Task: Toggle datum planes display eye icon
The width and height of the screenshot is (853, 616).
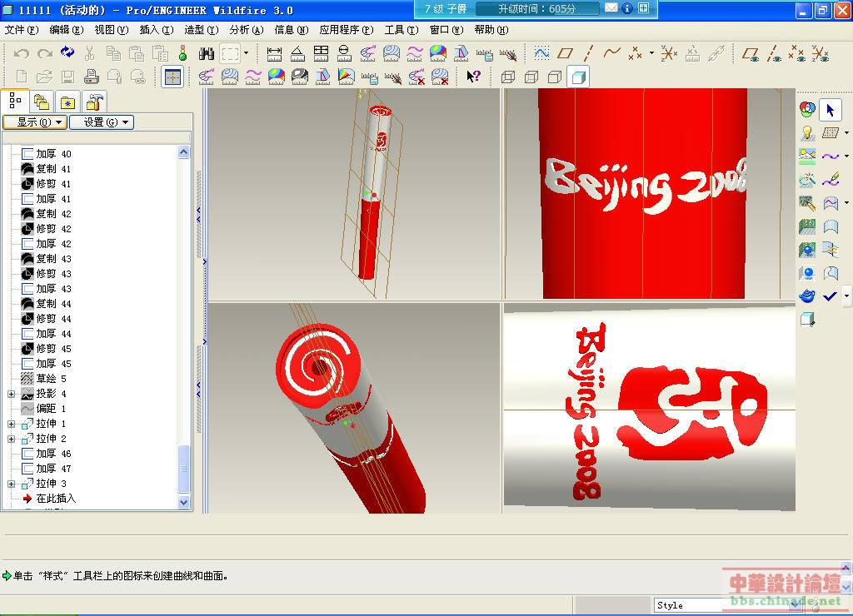Action: tap(751, 53)
